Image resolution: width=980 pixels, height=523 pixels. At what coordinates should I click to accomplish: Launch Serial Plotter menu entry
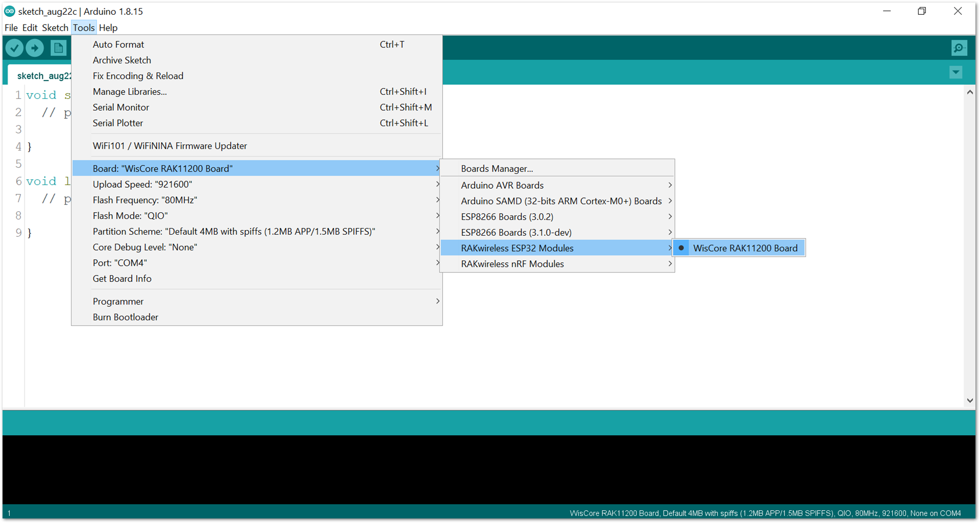tap(257, 123)
